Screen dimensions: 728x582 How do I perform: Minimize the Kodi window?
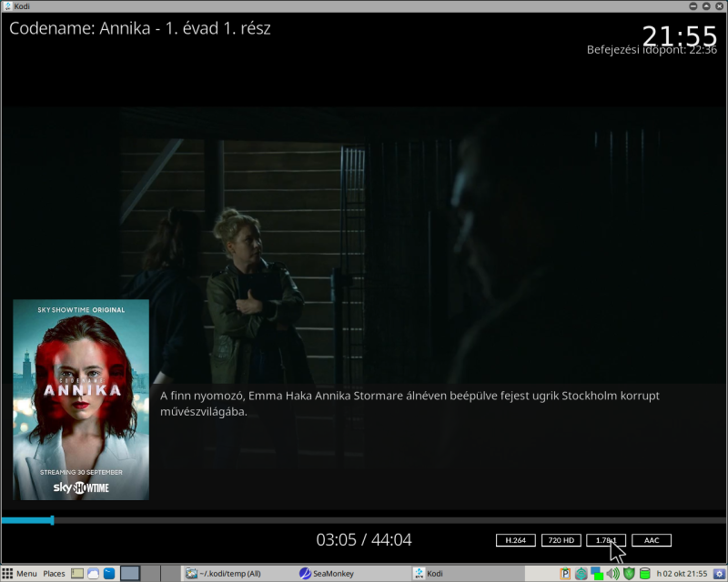[x=693, y=6]
